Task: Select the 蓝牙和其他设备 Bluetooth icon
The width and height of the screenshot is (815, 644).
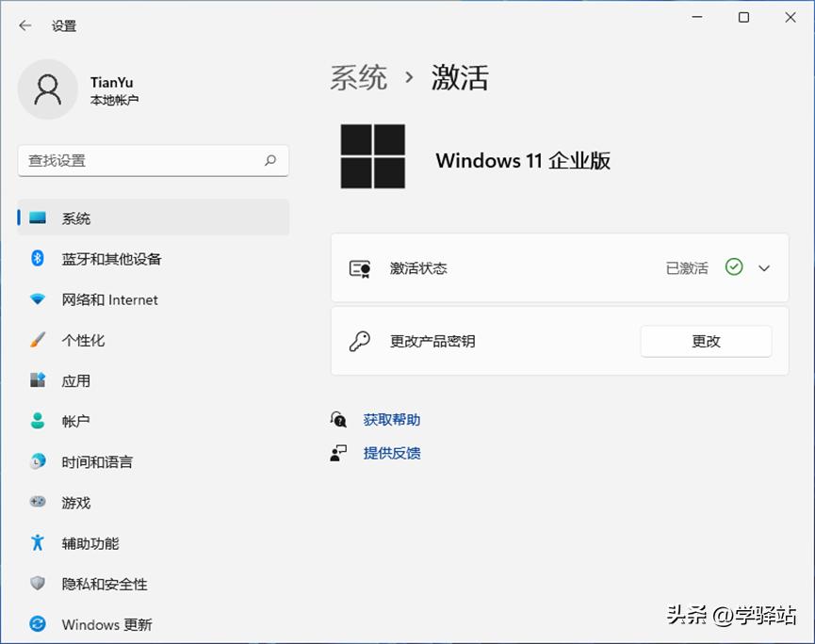Action: [x=36, y=259]
